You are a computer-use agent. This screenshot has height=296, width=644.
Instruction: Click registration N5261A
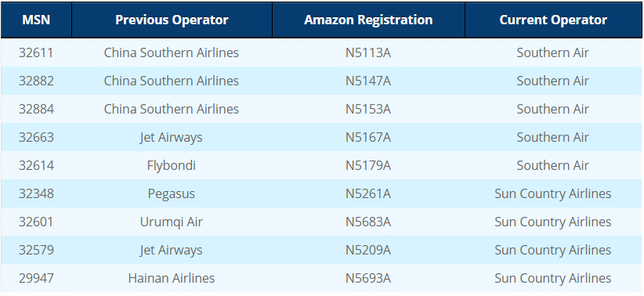click(368, 193)
